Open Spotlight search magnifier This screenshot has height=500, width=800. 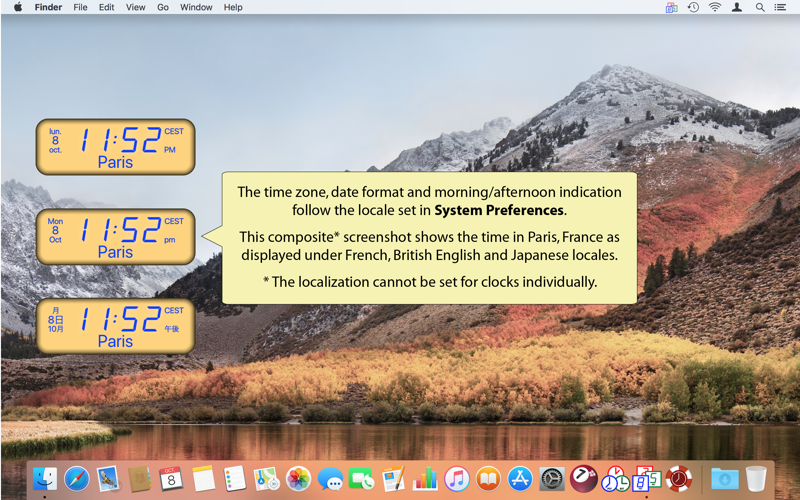coord(760,7)
